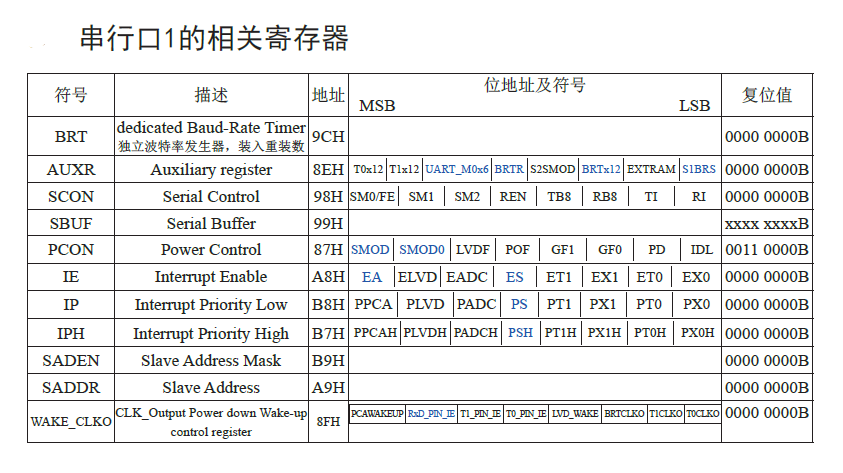Click the reset value 0011 0000B
Screen dimensions: 843x473
click(767, 250)
